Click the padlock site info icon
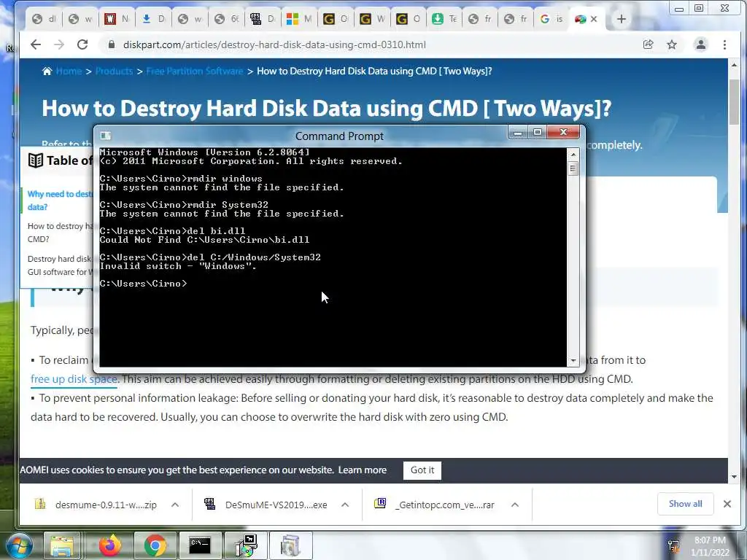Screen dimensions: 747x560 [112, 44]
